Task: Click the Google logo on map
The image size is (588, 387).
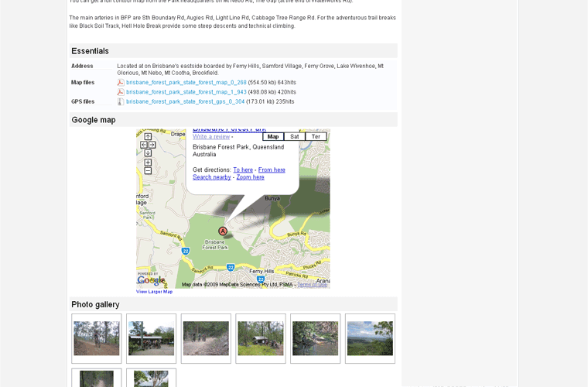Action: pos(151,280)
